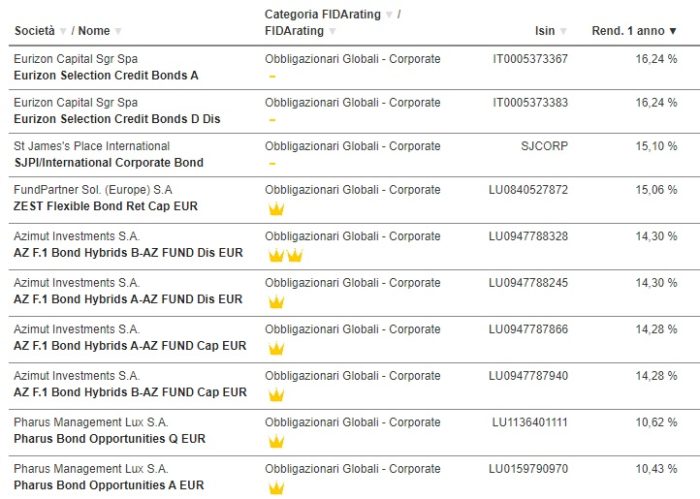Screen dimensions: 700x499
Task: Click the Rend. 1 anno header
Action: point(628,31)
